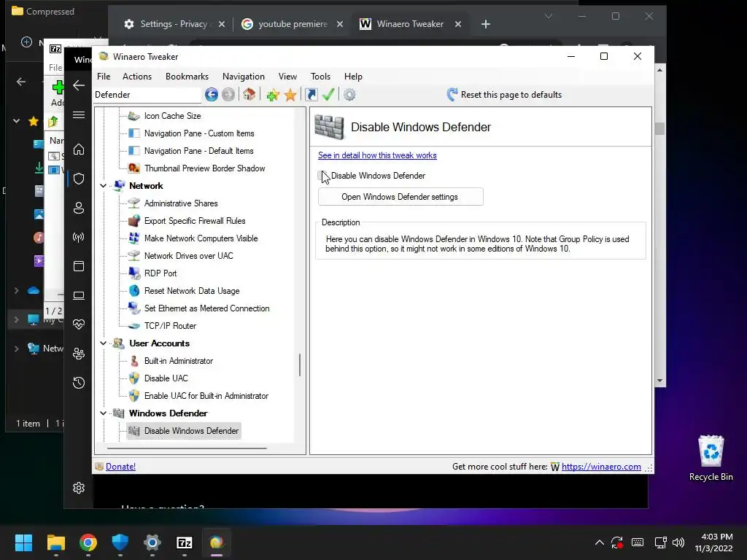Go to Home page via house icon
This screenshot has width=747, height=560.
click(249, 95)
